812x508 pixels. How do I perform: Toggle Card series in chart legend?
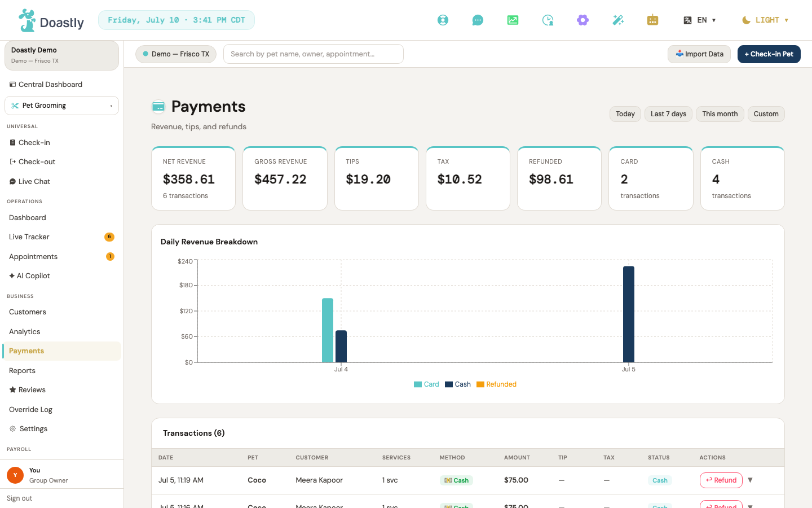tap(426, 384)
